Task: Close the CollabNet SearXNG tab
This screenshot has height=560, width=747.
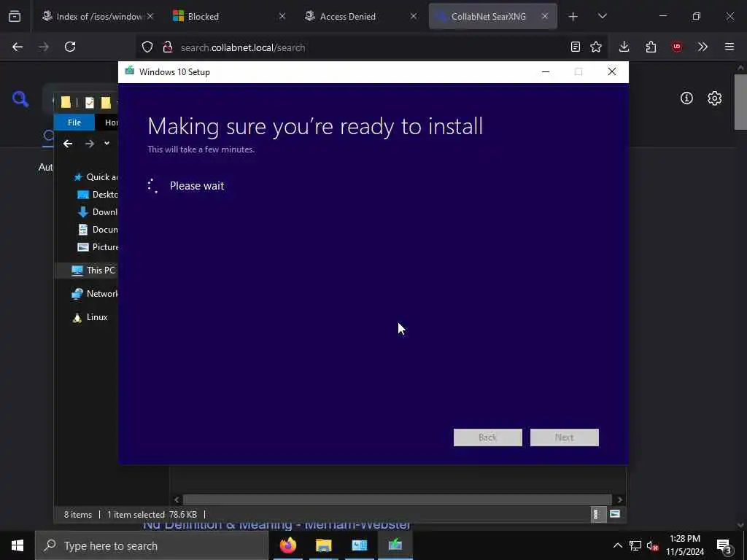Action: pyautogui.click(x=545, y=16)
